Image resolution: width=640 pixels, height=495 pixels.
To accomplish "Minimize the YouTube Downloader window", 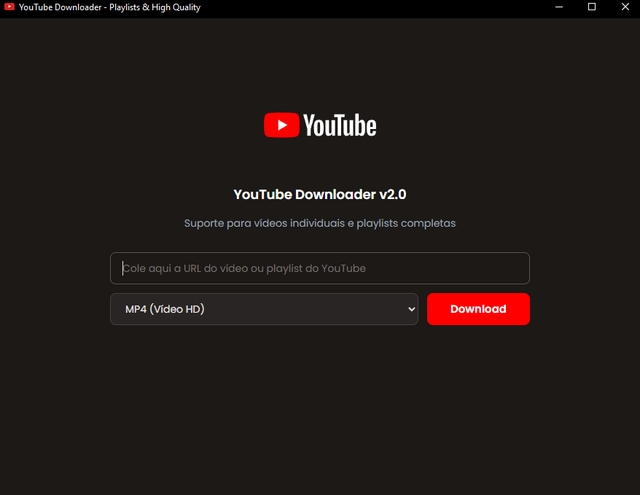I will coord(559,7).
